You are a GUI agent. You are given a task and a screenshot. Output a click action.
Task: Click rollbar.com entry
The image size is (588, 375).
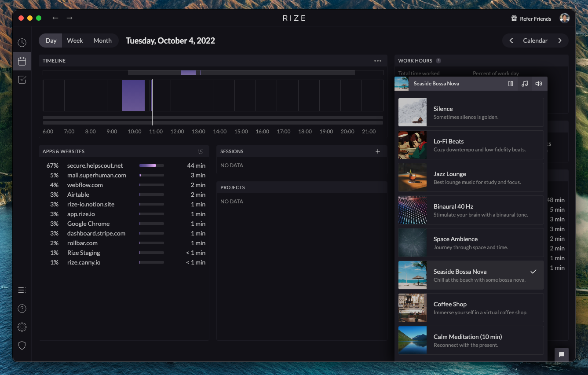pyautogui.click(x=82, y=243)
